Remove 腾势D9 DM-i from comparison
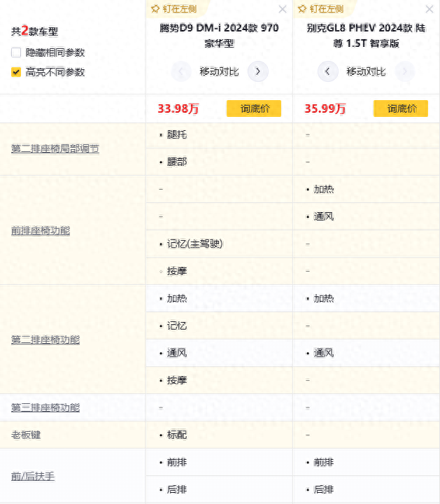Screen dimensions: 440x504 tap(283, 9)
